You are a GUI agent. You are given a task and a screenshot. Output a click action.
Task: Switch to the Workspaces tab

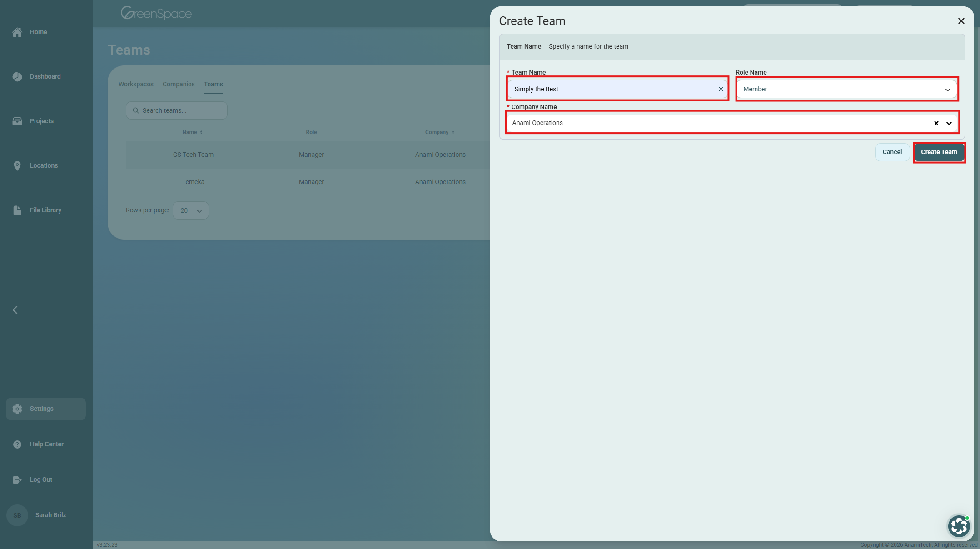pos(136,85)
